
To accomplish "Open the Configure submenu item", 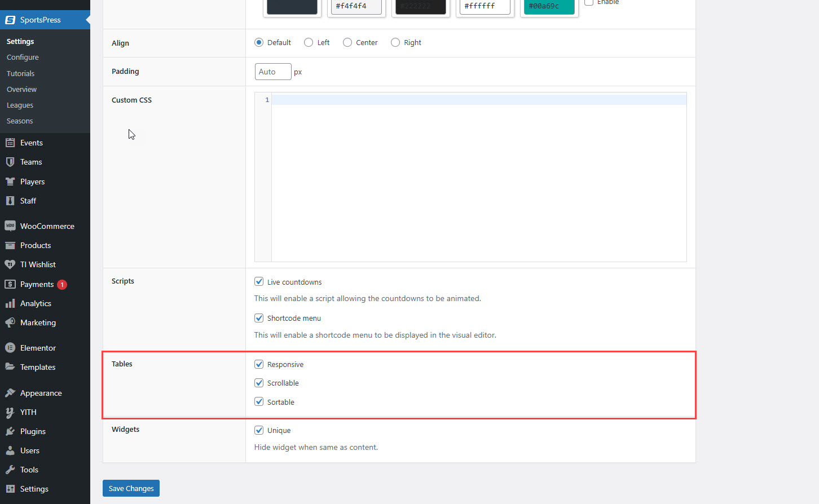I will coord(23,57).
